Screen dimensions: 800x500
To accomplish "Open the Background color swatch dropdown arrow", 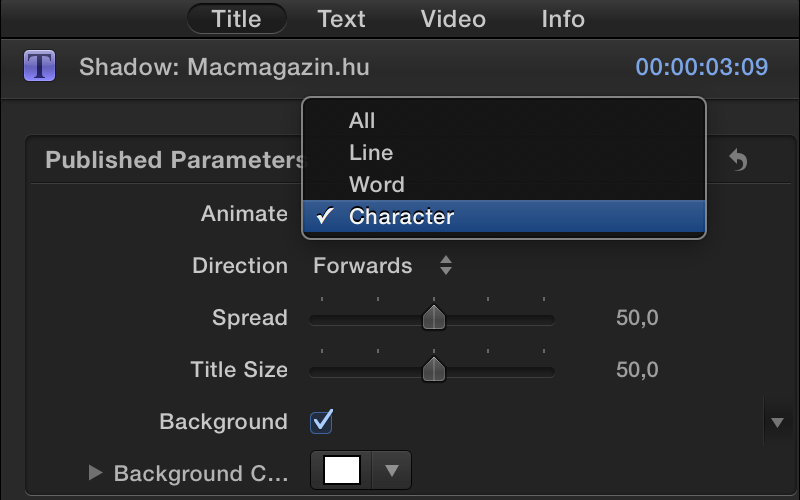I will [x=392, y=470].
